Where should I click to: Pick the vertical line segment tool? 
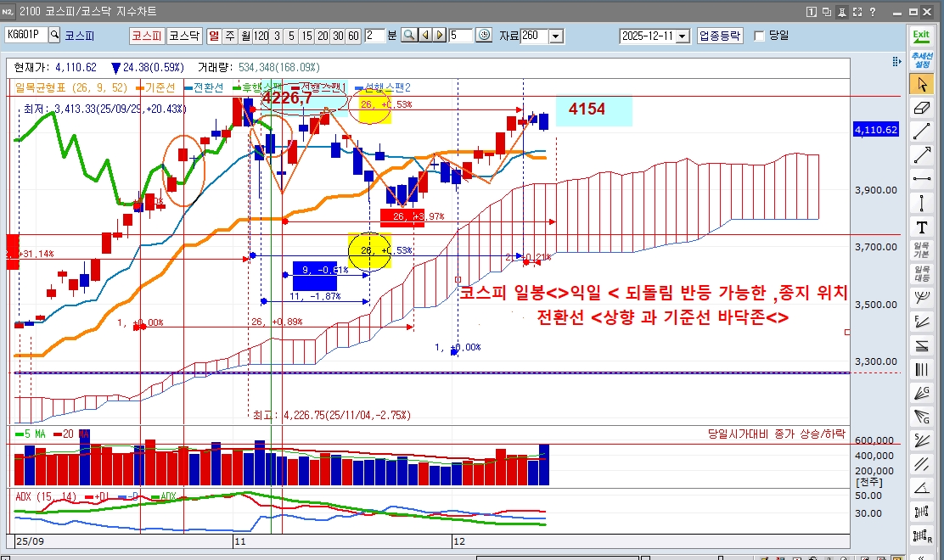pyautogui.click(x=921, y=203)
